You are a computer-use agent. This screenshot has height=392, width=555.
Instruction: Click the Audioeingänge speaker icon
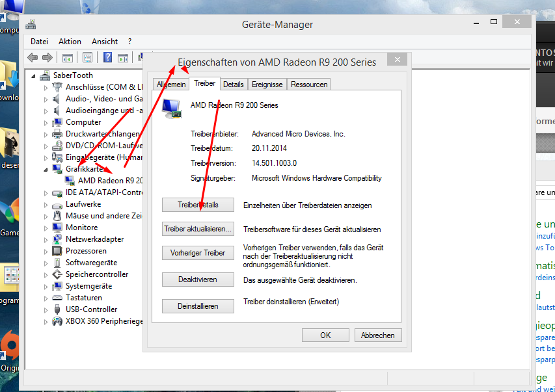[x=57, y=111]
